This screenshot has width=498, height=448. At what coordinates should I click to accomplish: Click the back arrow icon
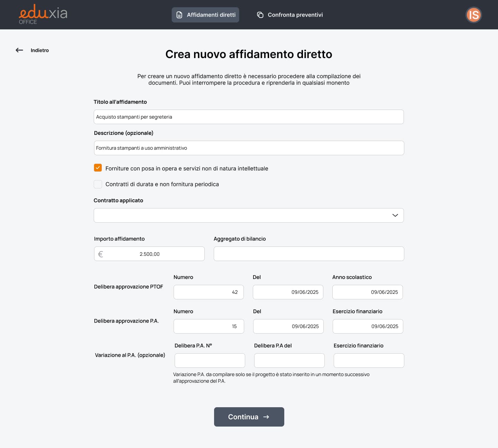[19, 50]
